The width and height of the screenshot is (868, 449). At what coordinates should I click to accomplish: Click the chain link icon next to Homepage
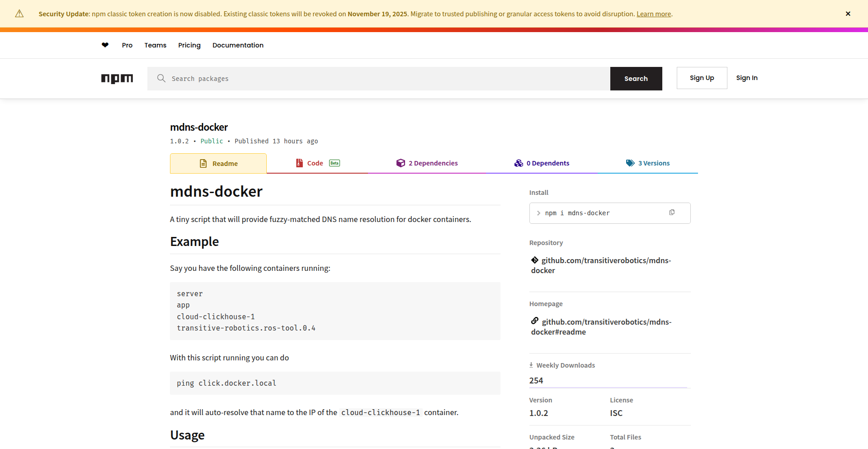pyautogui.click(x=534, y=321)
